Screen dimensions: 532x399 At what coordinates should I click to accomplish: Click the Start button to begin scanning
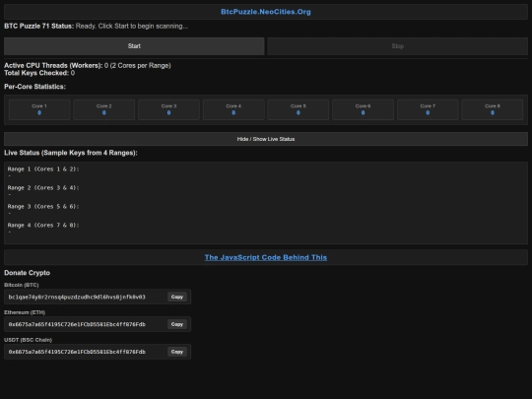tap(134, 46)
